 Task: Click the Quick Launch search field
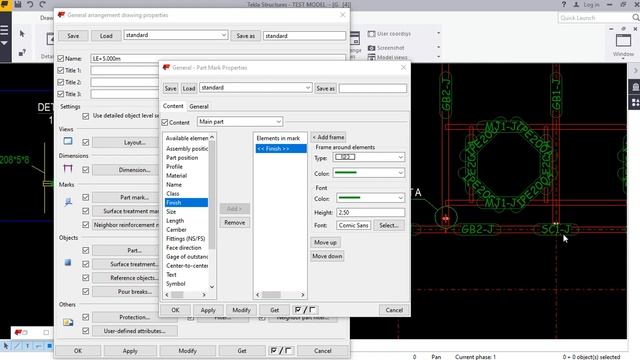[594, 18]
